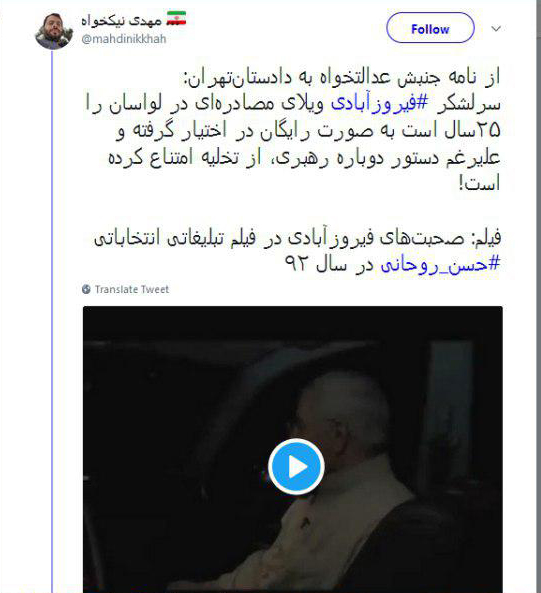Image resolution: width=541 pixels, height=593 pixels.
Task: Open the tweet options chevron menu
Action: coord(496,29)
